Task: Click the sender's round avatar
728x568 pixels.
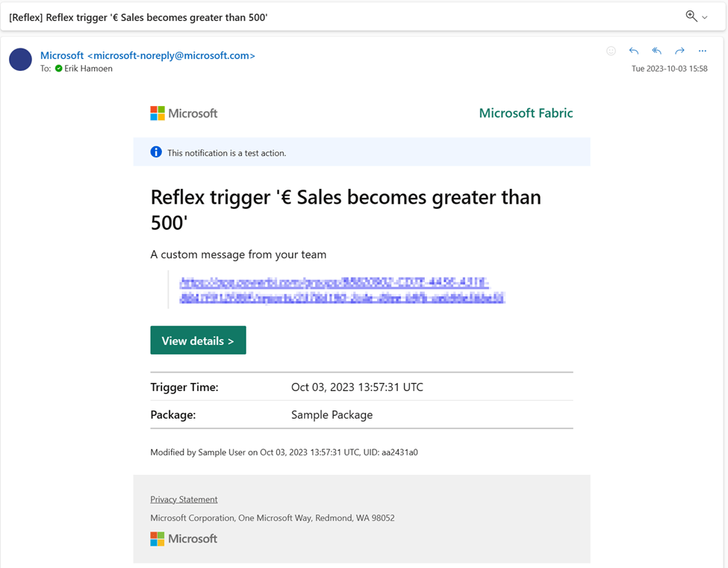Action: [x=20, y=60]
